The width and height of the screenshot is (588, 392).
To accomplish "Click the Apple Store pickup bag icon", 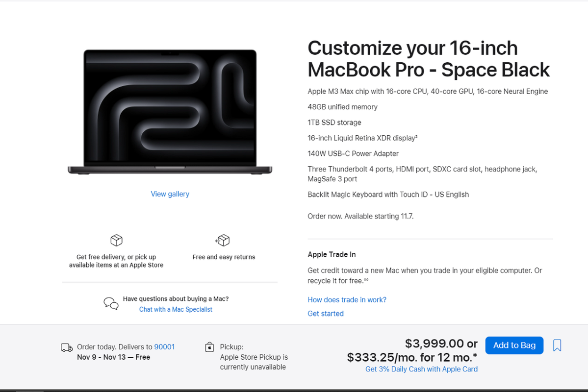I will (209, 347).
